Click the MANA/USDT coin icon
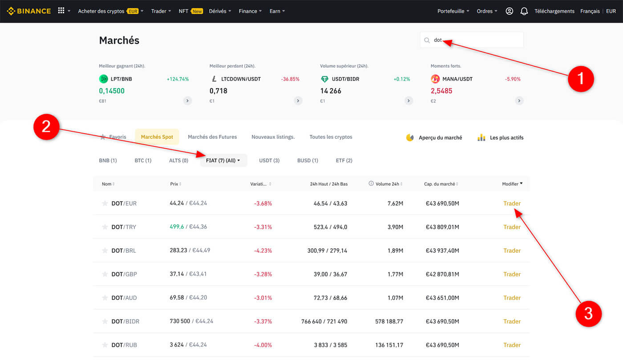This screenshot has width=623, height=364. (435, 79)
